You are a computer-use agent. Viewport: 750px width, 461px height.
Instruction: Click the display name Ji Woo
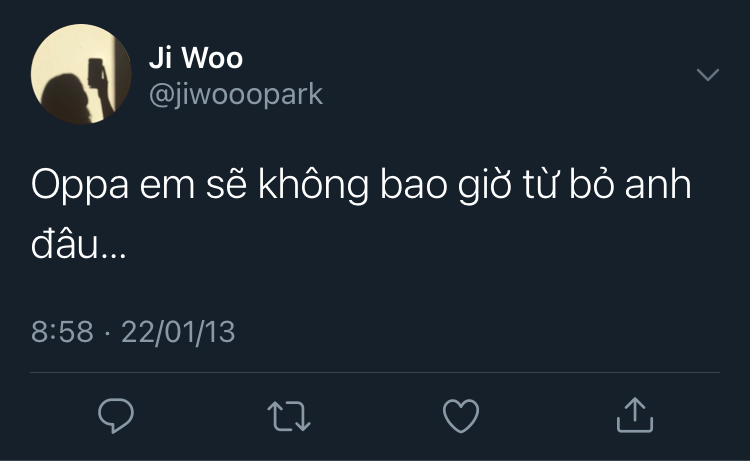point(196,58)
